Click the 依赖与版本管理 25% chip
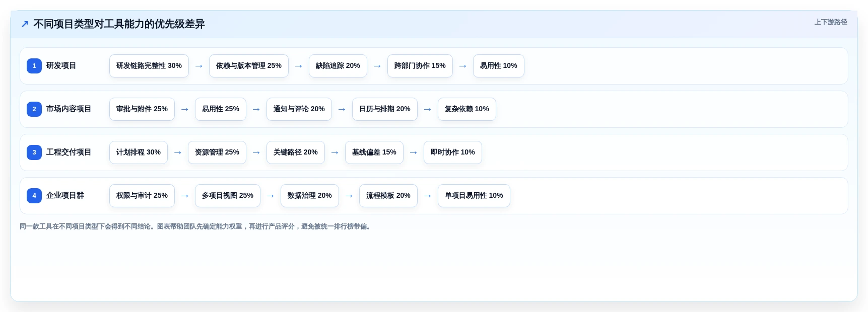This screenshot has height=312, width=868. (x=249, y=66)
